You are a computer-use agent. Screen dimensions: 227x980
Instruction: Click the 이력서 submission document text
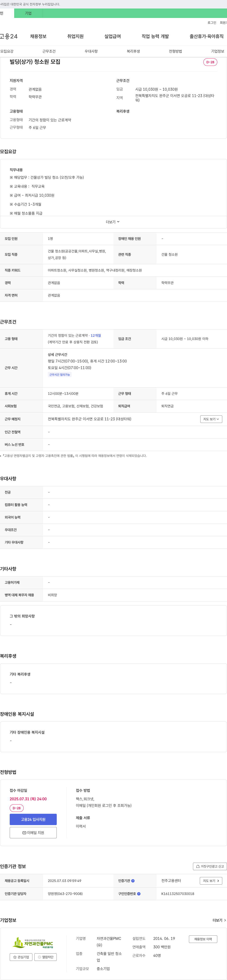(x=81, y=826)
